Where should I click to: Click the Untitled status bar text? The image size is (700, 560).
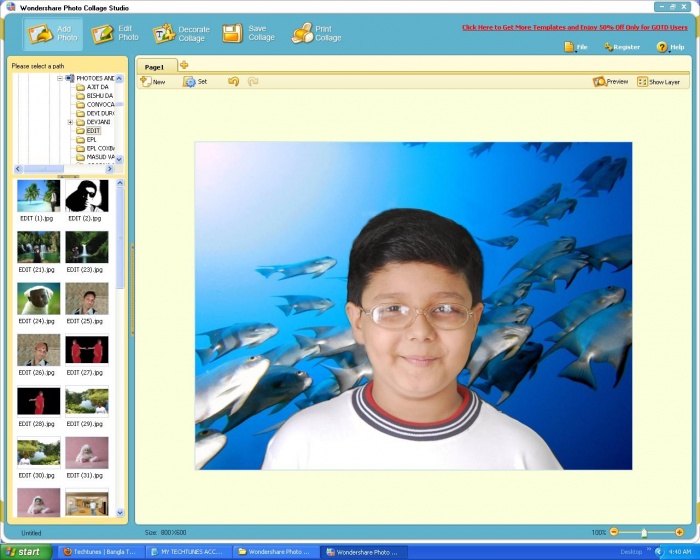31,533
